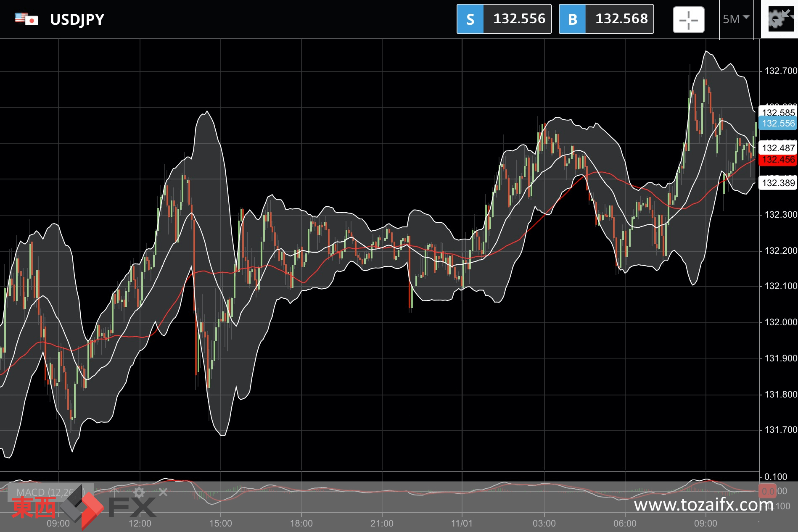Tap the blue S sell button
Viewport: 798px width, 532px height.
[x=470, y=19]
